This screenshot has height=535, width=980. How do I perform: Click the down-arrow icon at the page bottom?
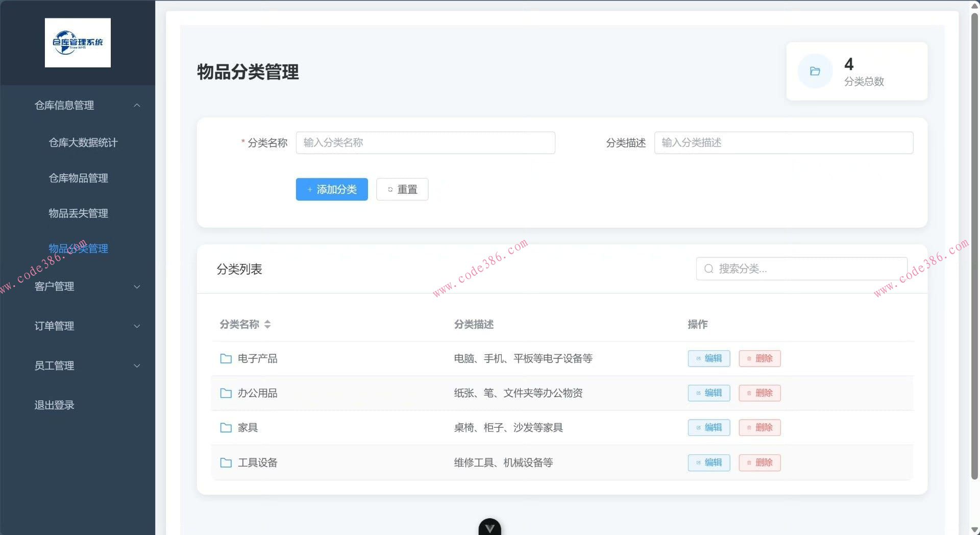click(489, 528)
